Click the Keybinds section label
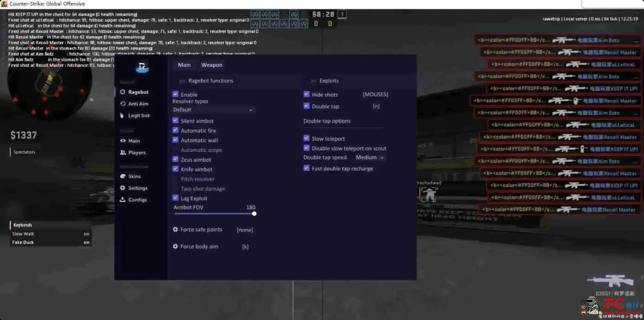 pyautogui.click(x=22, y=224)
